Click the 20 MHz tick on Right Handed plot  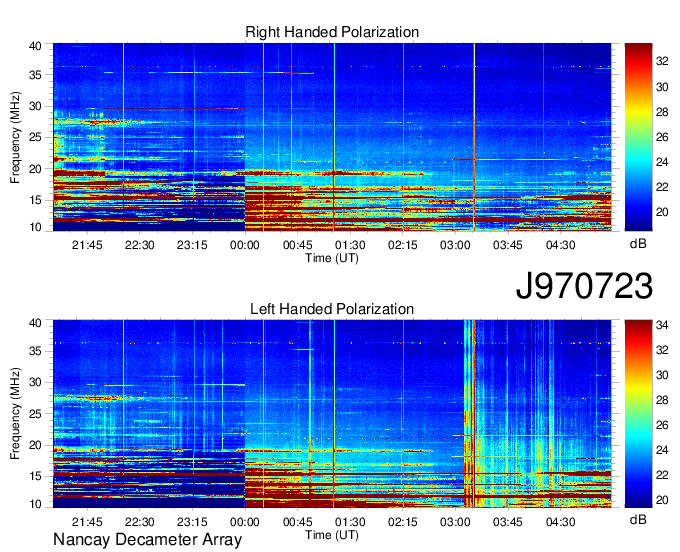click(x=35, y=169)
